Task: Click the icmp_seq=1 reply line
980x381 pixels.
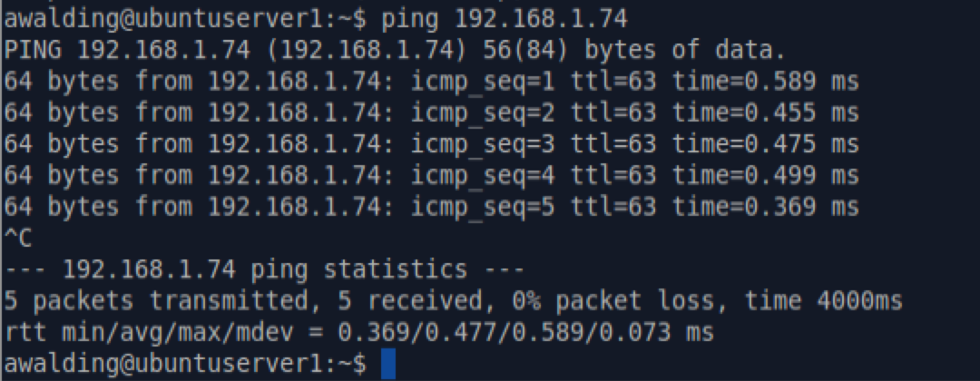Action: [x=431, y=81]
